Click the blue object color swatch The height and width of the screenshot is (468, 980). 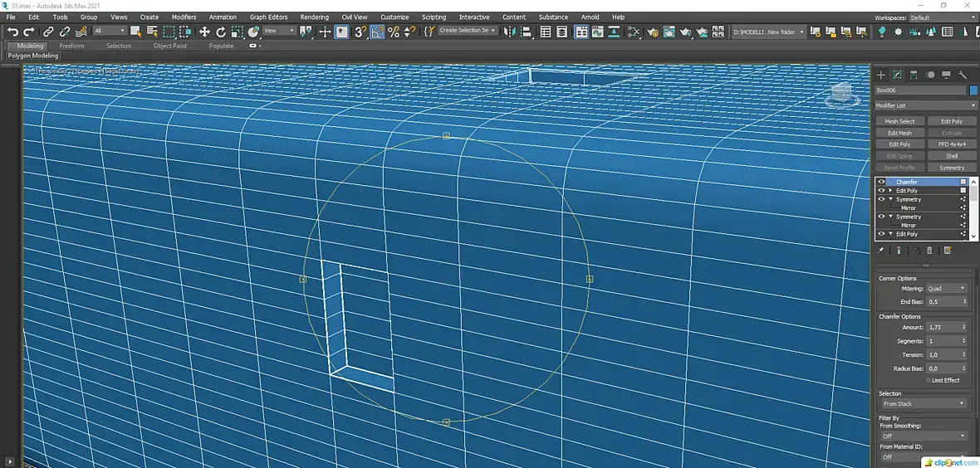click(973, 90)
